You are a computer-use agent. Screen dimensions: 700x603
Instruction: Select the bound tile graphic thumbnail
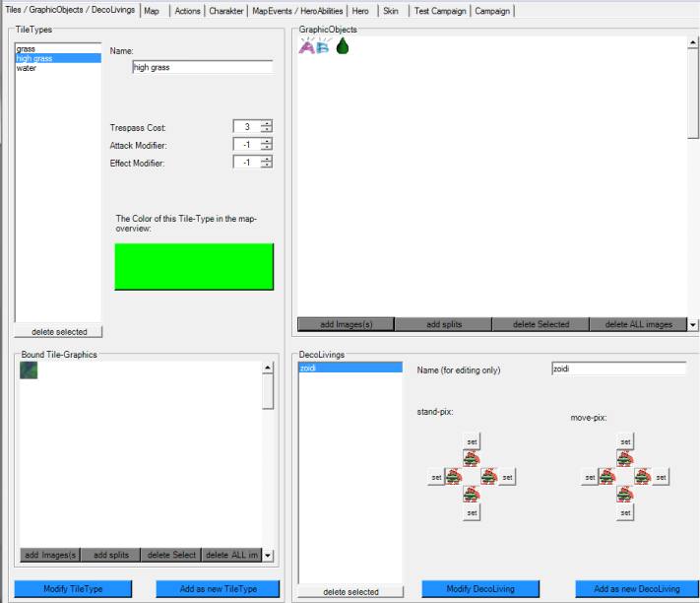[29, 369]
